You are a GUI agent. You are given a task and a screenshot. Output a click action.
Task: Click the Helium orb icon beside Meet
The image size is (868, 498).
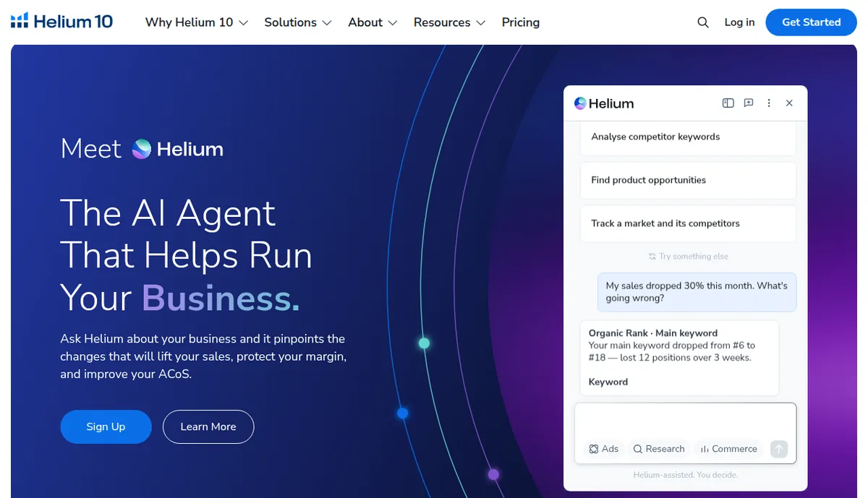pyautogui.click(x=141, y=149)
